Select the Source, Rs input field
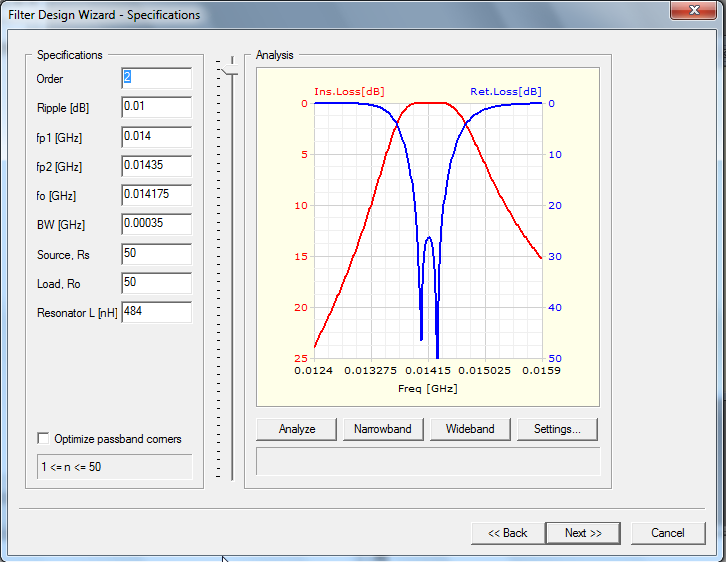The width and height of the screenshot is (726, 562). coord(156,254)
